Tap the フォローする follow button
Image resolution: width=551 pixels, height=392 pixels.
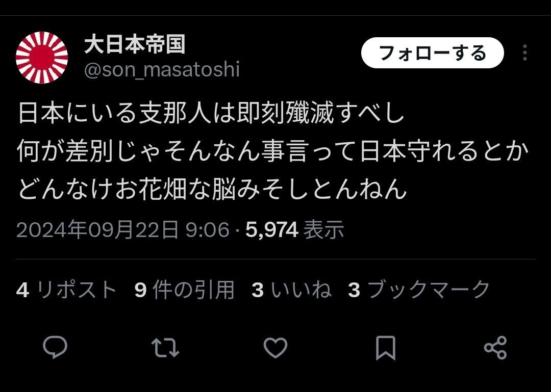[433, 53]
